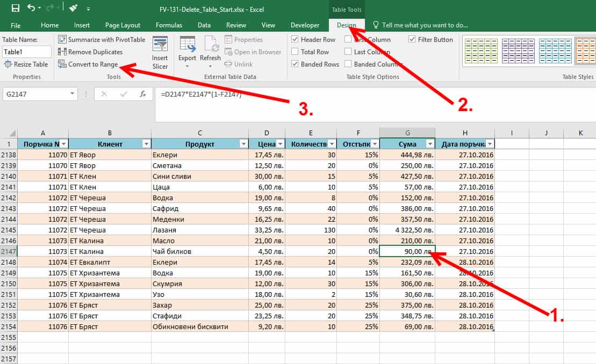Enable the Total Row checkbox

(295, 52)
